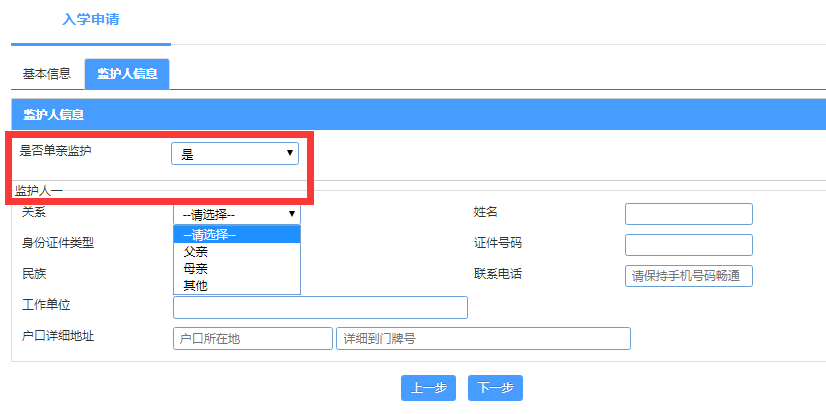826x414 pixels.
Task: Click the 下一步 button
Action: pyautogui.click(x=495, y=388)
